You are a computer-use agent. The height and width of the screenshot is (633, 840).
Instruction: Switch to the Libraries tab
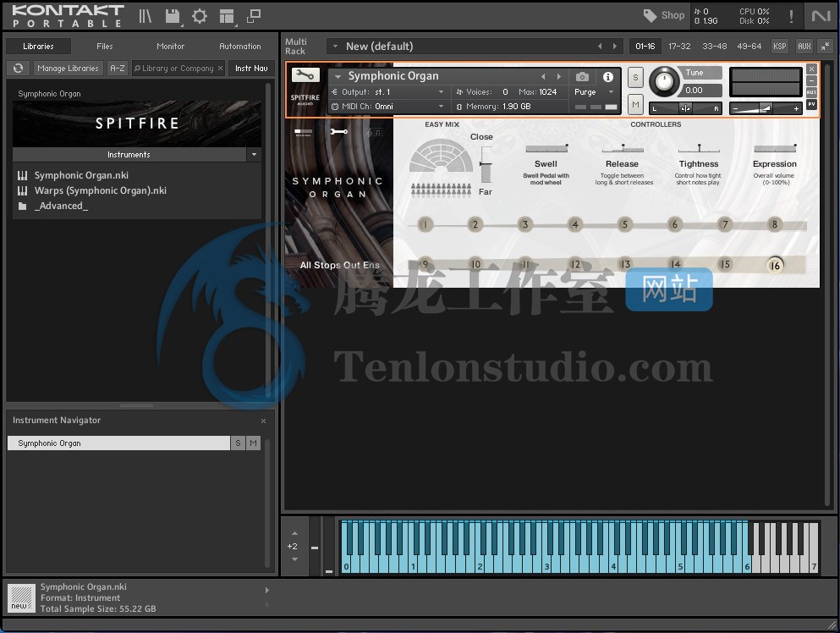point(38,46)
